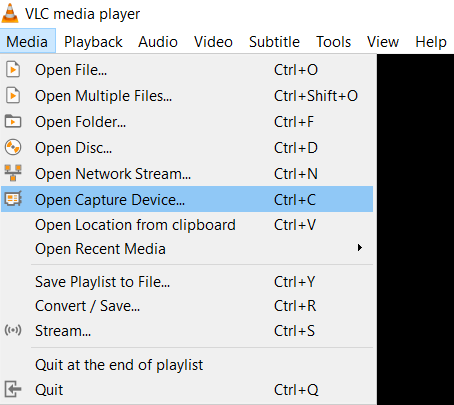454x405 pixels.
Task: Click the Open Capture Device card icon
Action: point(13,199)
